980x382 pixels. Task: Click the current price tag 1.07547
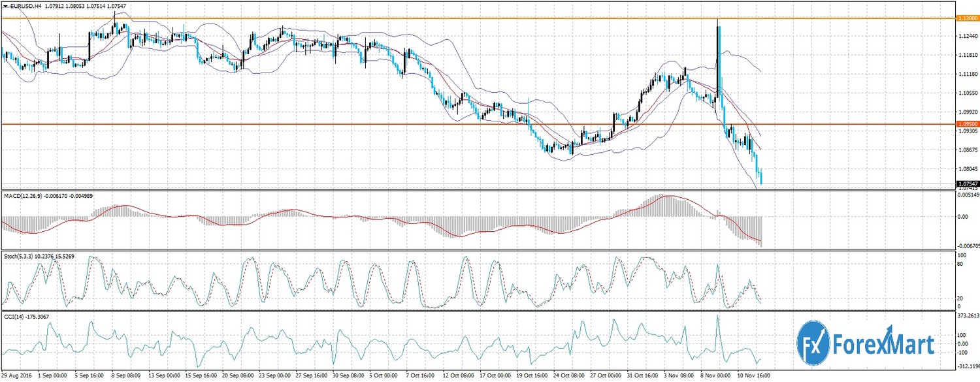coord(966,184)
